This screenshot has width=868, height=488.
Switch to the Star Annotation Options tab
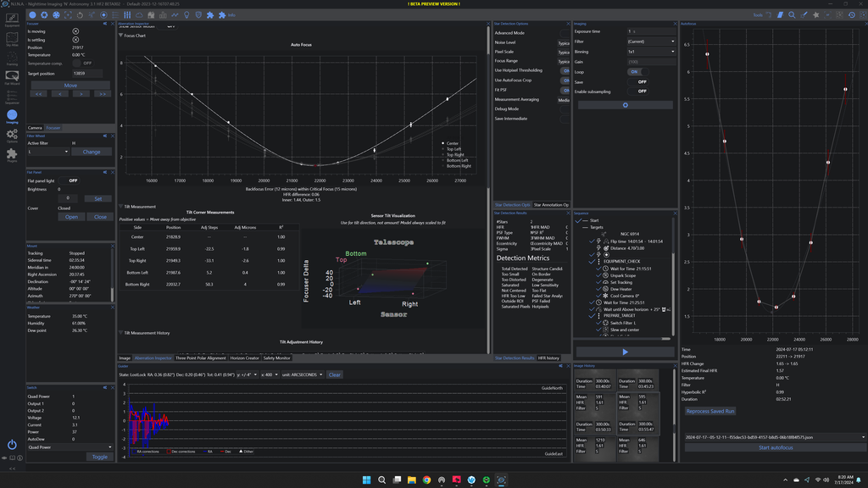point(551,205)
